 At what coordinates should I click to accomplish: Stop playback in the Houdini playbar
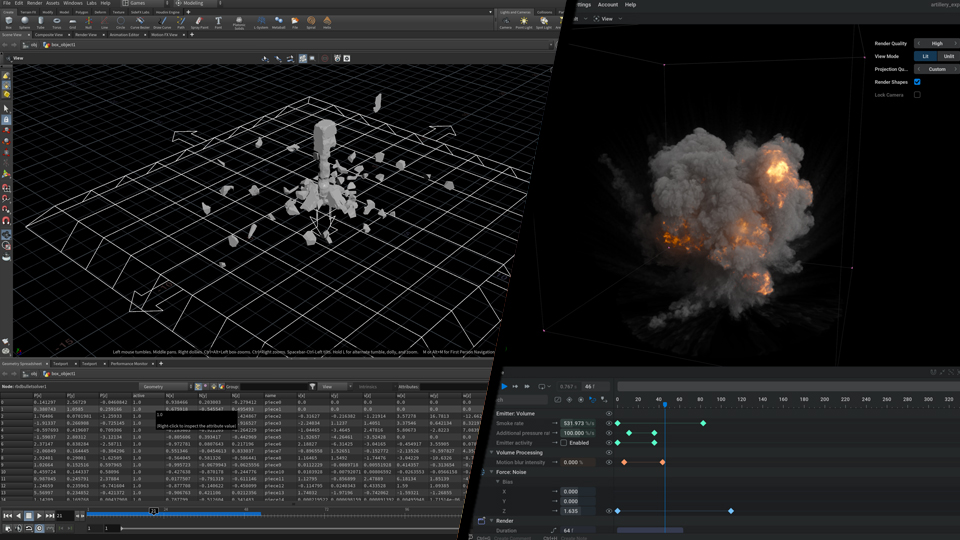[29, 515]
